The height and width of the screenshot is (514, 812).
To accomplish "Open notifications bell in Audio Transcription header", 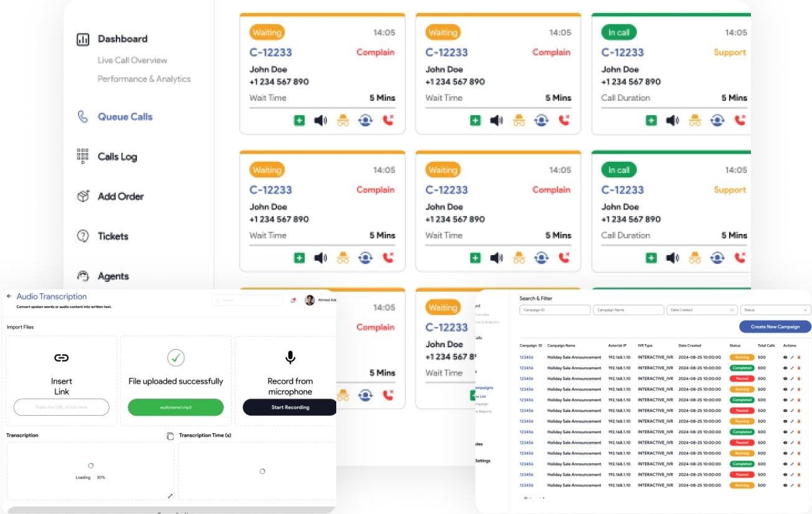I will tap(293, 301).
